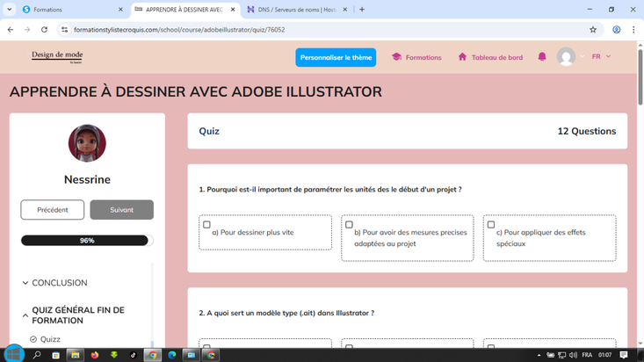Bookmark this page with the star icon
644x362 pixels.
click(x=593, y=30)
